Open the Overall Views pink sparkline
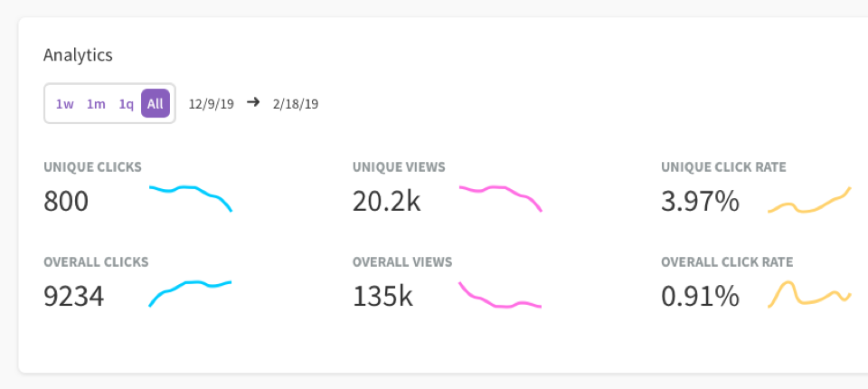Image resolution: width=868 pixels, height=389 pixels. (x=500, y=295)
